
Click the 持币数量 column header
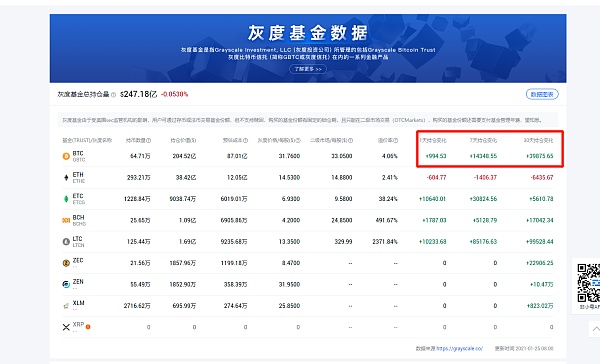(138, 140)
